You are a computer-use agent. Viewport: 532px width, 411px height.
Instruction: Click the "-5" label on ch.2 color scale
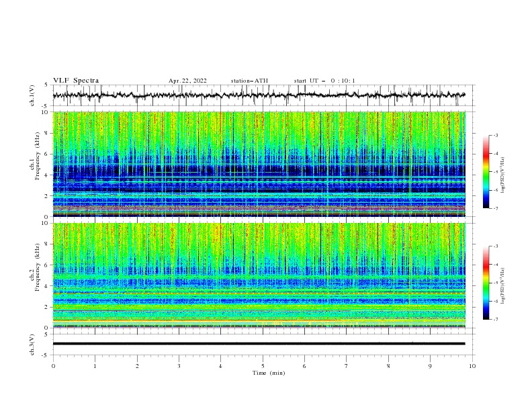pyautogui.click(x=496, y=283)
